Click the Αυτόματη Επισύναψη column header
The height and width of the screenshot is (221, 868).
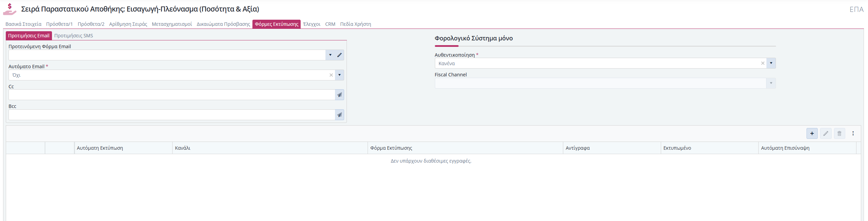(x=807, y=148)
